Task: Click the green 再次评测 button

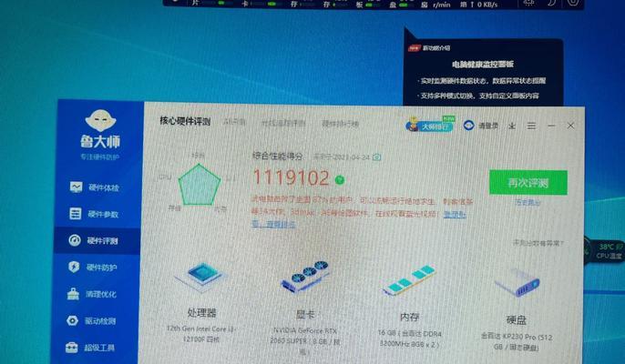Action: [x=528, y=182]
